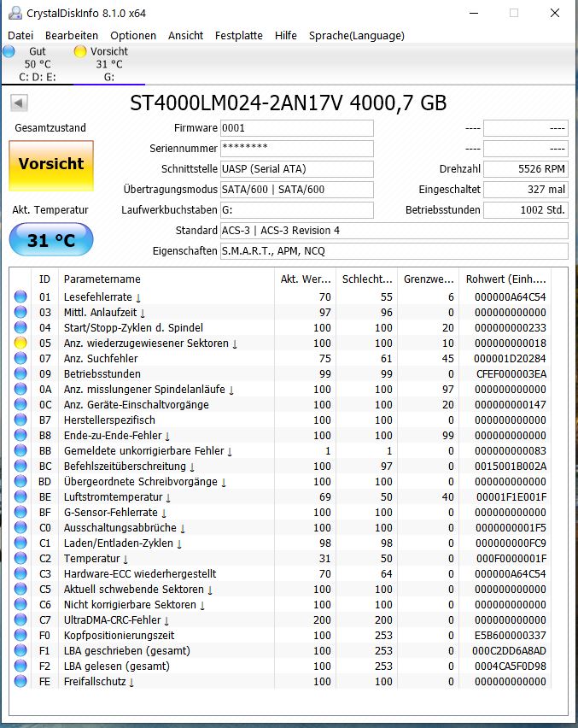Click blue status icon for Herstellerspezifisch
The width and height of the screenshot is (578, 728).
(20, 420)
